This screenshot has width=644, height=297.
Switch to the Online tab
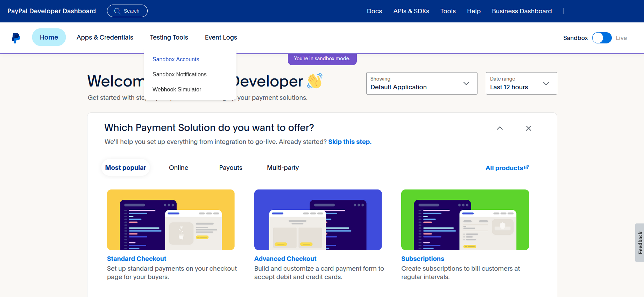point(178,168)
